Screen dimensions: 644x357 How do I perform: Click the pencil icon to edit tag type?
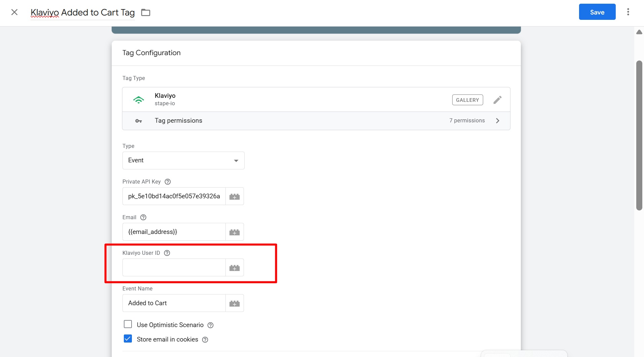pyautogui.click(x=497, y=100)
